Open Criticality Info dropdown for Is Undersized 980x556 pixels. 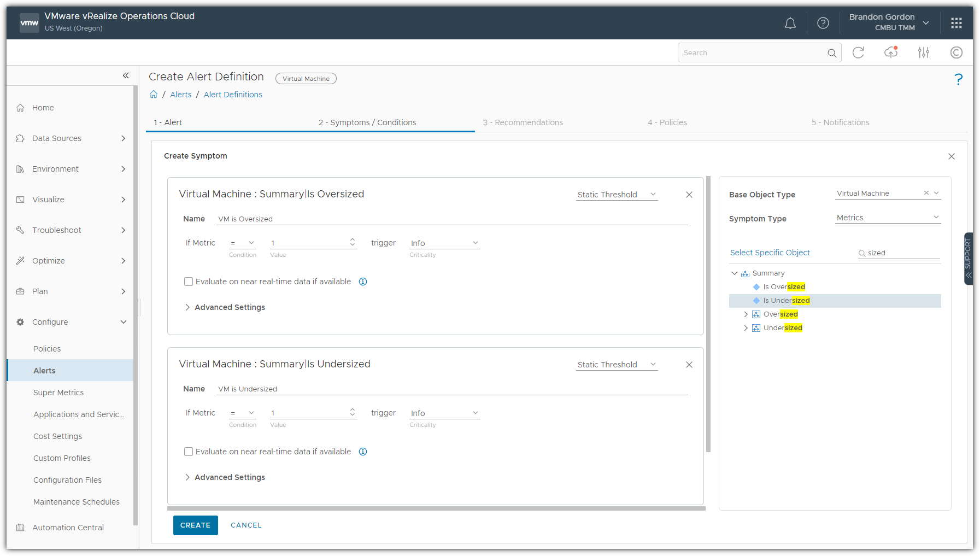pos(444,413)
